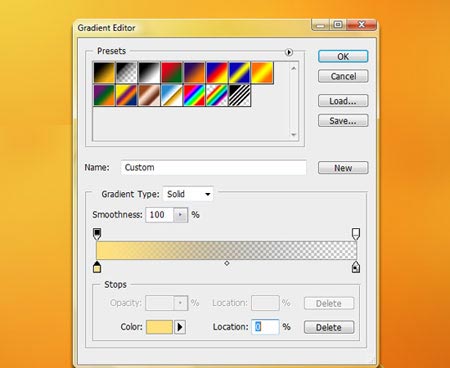Screen dimensions: 450x368
Task: Click the Smoothness value field
Action: pyautogui.click(x=159, y=215)
